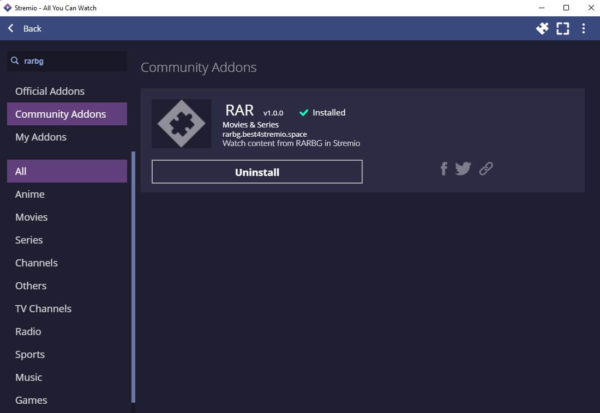The width and height of the screenshot is (600, 413).
Task: Filter addons by Sports
Action: point(67,354)
